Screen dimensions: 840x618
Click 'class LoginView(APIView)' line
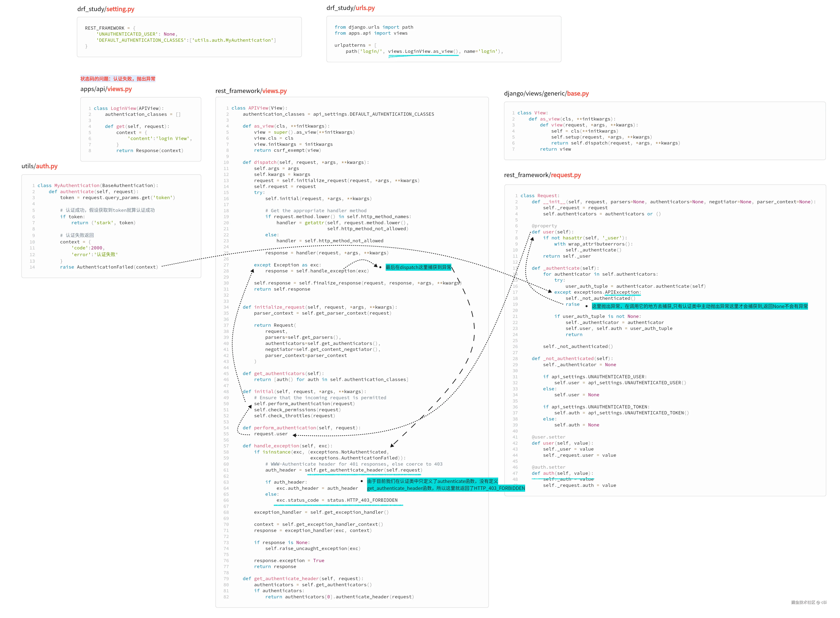pos(129,108)
